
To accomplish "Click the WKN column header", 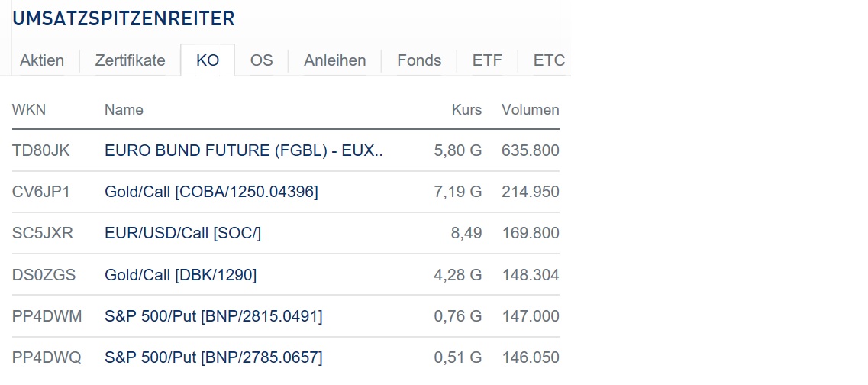I will (29, 109).
